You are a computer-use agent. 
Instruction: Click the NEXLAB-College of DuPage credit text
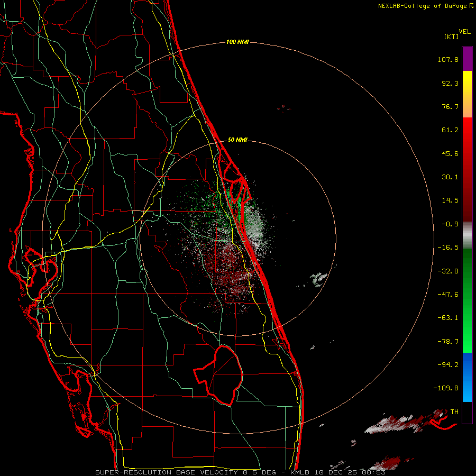pyautogui.click(x=424, y=6)
